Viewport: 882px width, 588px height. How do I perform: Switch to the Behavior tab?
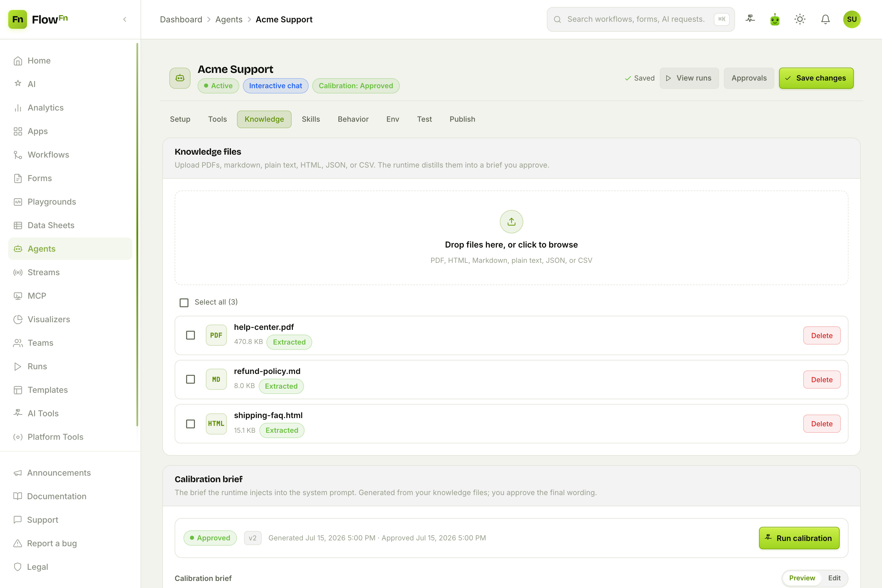[x=353, y=119]
